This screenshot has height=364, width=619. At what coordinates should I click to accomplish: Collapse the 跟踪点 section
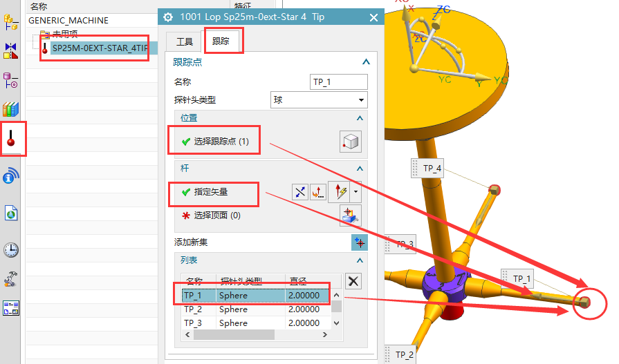pos(366,62)
